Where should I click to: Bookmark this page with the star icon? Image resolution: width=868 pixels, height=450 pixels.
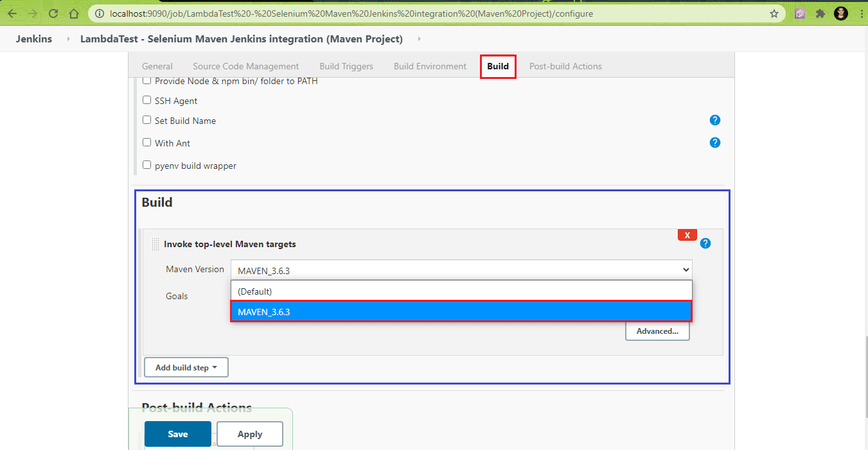[774, 13]
